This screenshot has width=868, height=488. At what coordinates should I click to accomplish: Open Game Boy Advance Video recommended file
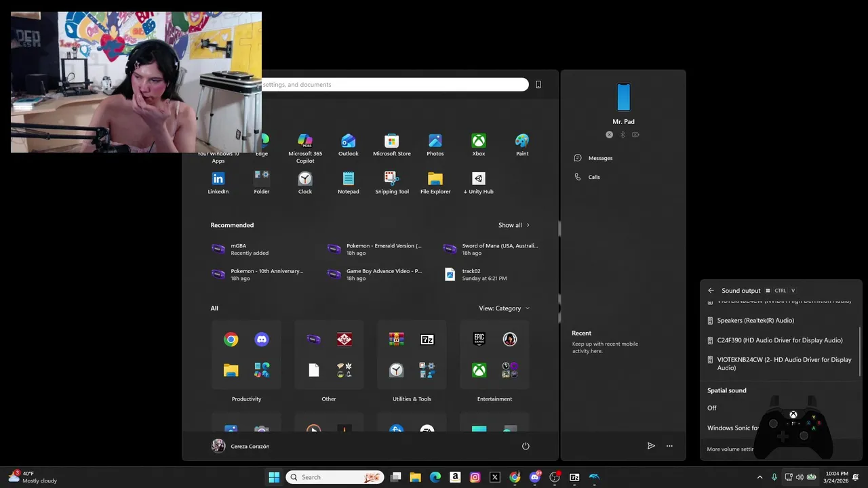(374, 274)
